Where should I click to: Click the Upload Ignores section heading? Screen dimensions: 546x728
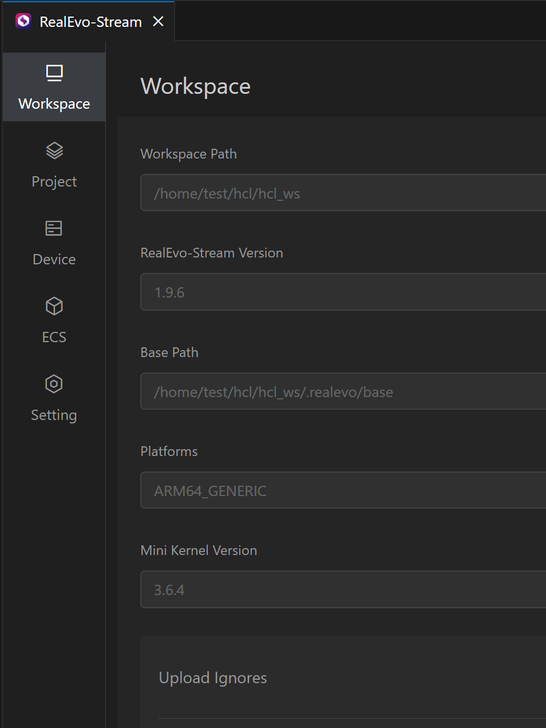coord(213,678)
